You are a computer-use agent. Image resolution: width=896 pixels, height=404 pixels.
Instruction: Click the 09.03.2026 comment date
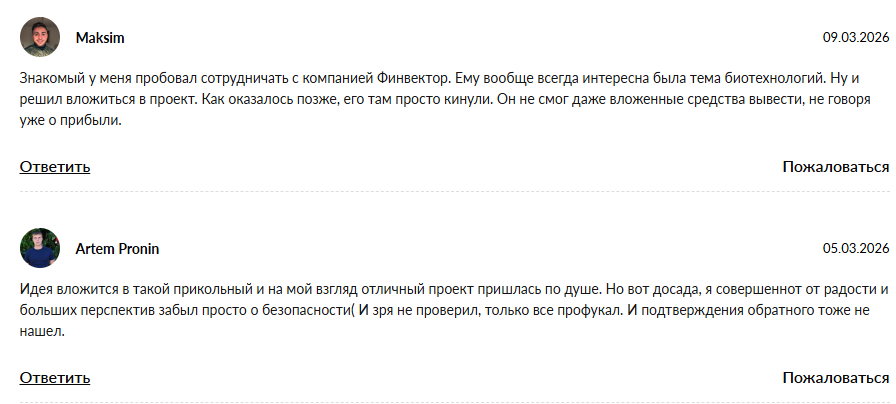[856, 38]
